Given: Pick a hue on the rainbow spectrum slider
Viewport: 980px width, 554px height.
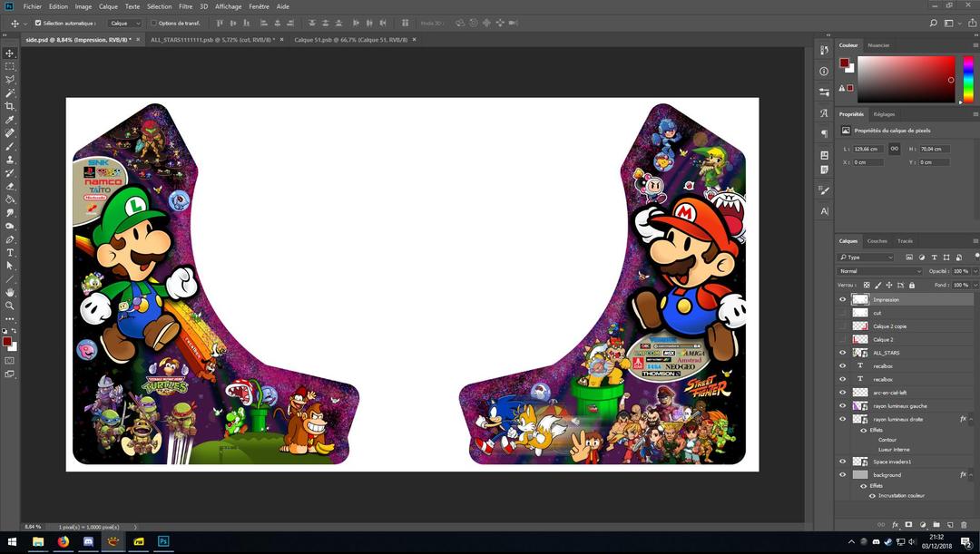Looking at the screenshot, I should tap(968, 79).
